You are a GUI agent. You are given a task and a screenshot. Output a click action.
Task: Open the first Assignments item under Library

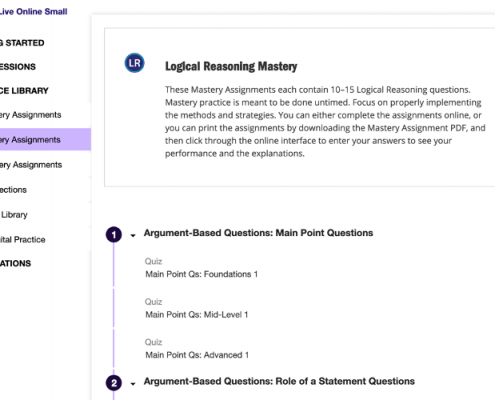pyautogui.click(x=31, y=115)
